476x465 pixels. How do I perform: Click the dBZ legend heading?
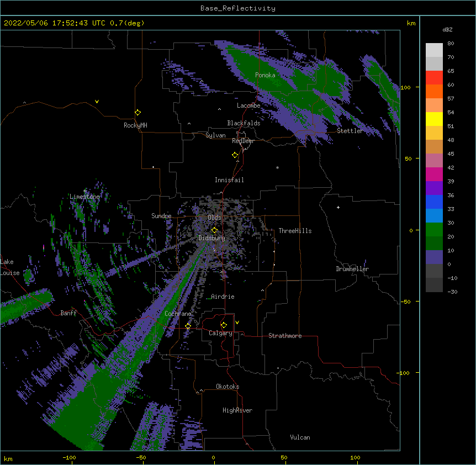447,30
